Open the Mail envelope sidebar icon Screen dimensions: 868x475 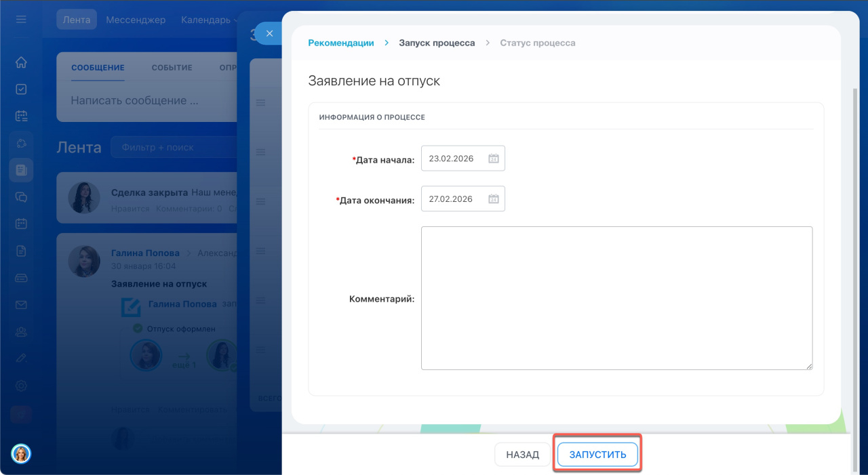pyautogui.click(x=21, y=305)
